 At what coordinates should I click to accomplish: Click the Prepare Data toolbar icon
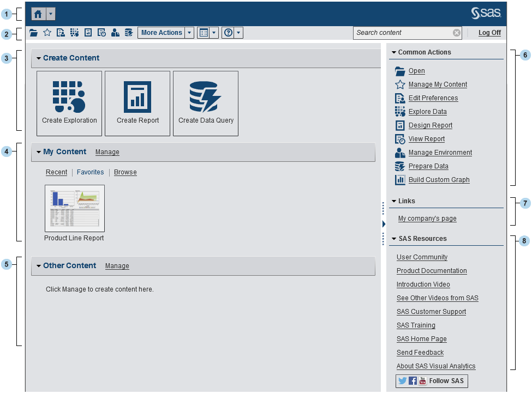129,32
